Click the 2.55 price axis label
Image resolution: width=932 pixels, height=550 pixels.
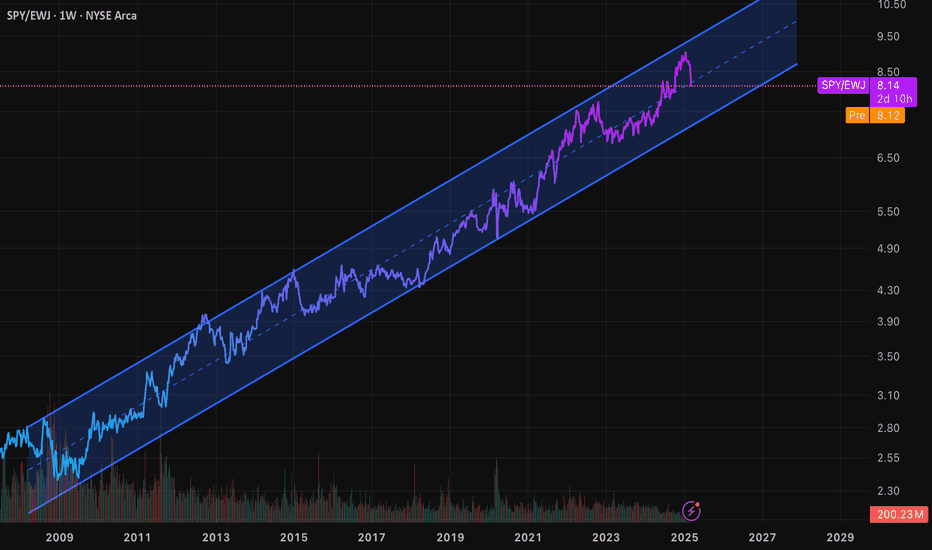click(x=888, y=458)
